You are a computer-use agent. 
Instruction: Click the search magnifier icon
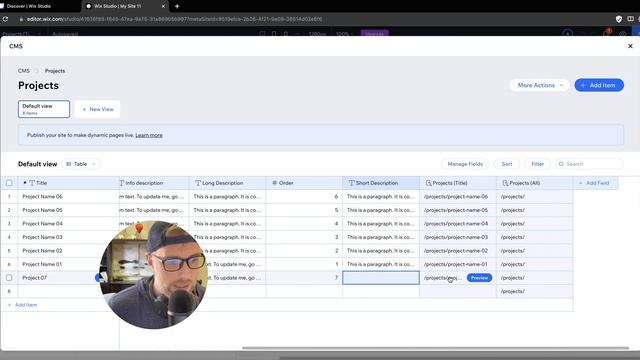pyautogui.click(x=561, y=164)
